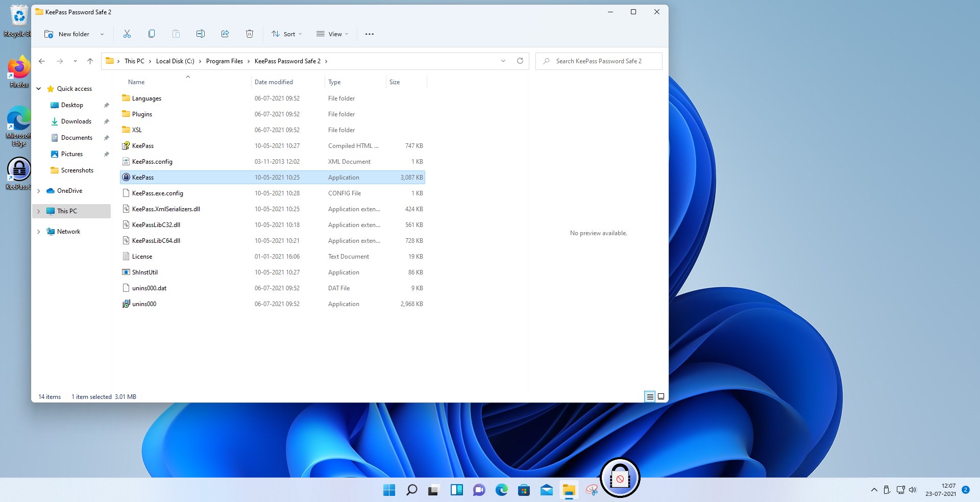Switch to details view layout icon
This screenshot has height=502, width=980.
click(650, 396)
